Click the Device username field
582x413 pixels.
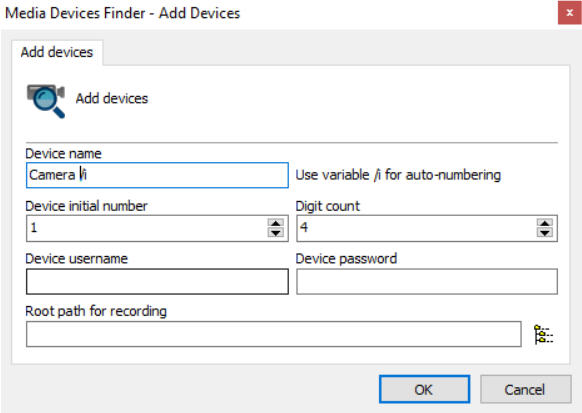157,282
